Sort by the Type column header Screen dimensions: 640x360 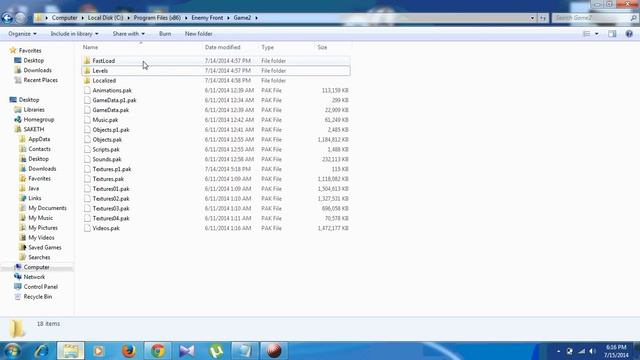[x=267, y=47]
